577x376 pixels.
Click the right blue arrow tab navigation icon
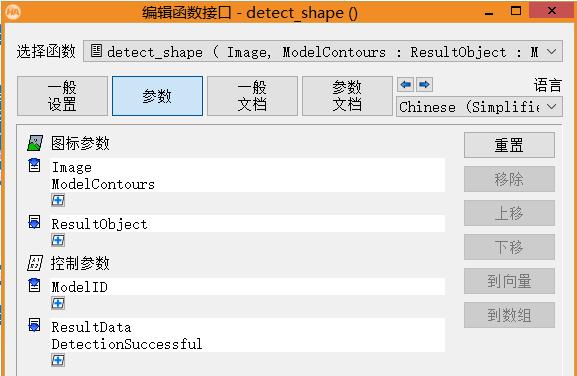424,85
